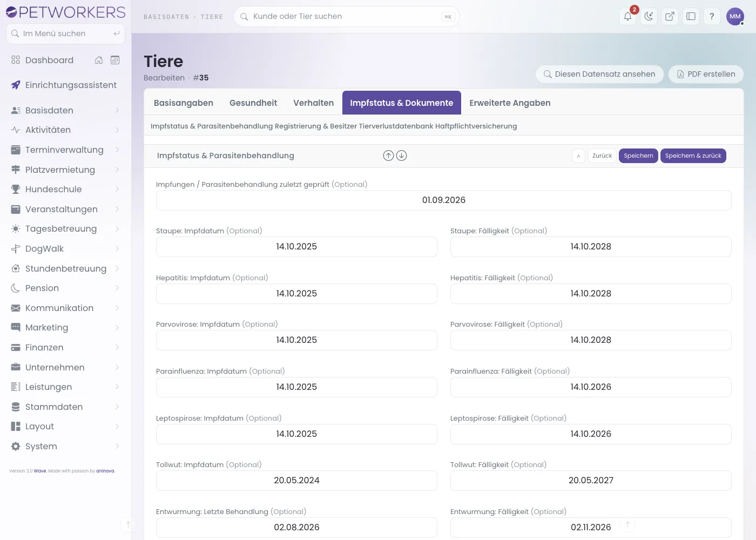Jump to Haftpflichtversicherung subsection link
The width and height of the screenshot is (756, 540).
point(476,126)
